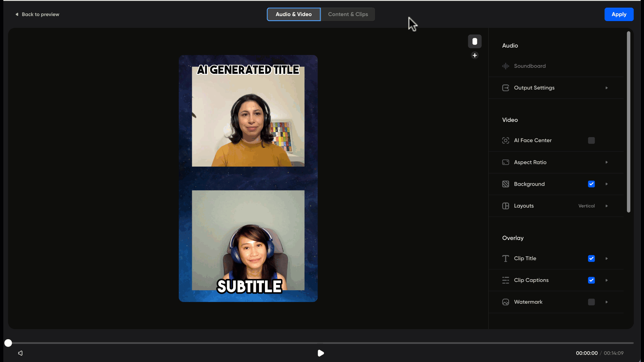Expand the Output Settings arrow
The image size is (644, 362).
606,88
